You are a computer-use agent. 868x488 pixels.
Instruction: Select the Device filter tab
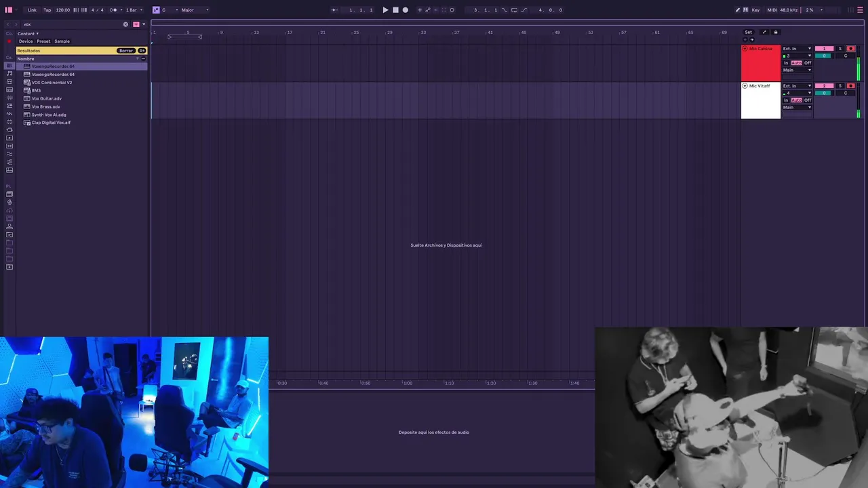(26, 41)
